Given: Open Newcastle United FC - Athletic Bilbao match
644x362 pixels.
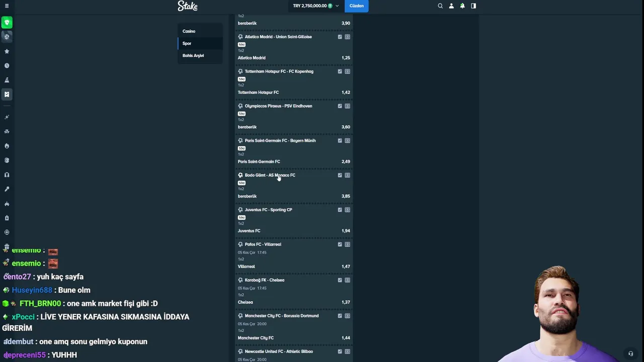Looking at the screenshot, I should point(279,351).
